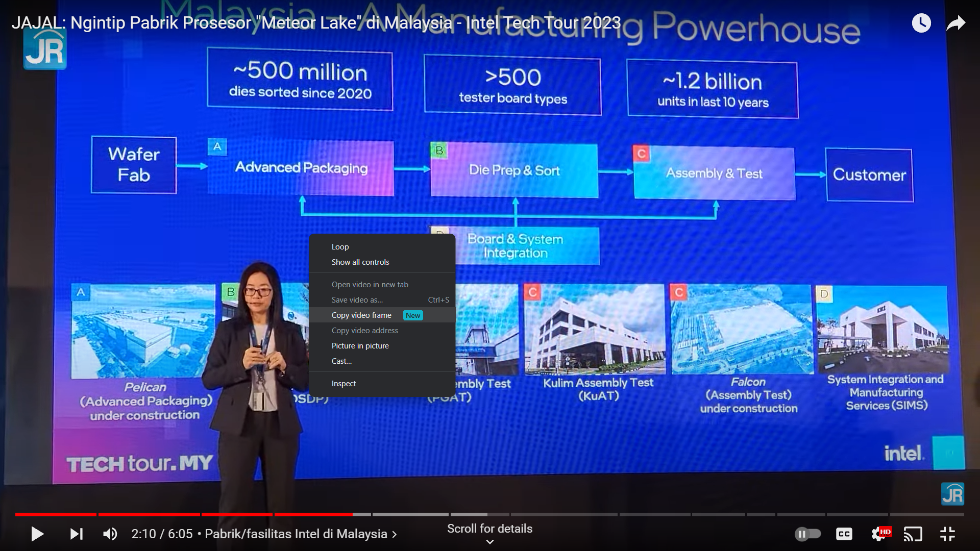Click Inspect in context menu
Viewport: 980px width, 551px height.
click(x=344, y=384)
